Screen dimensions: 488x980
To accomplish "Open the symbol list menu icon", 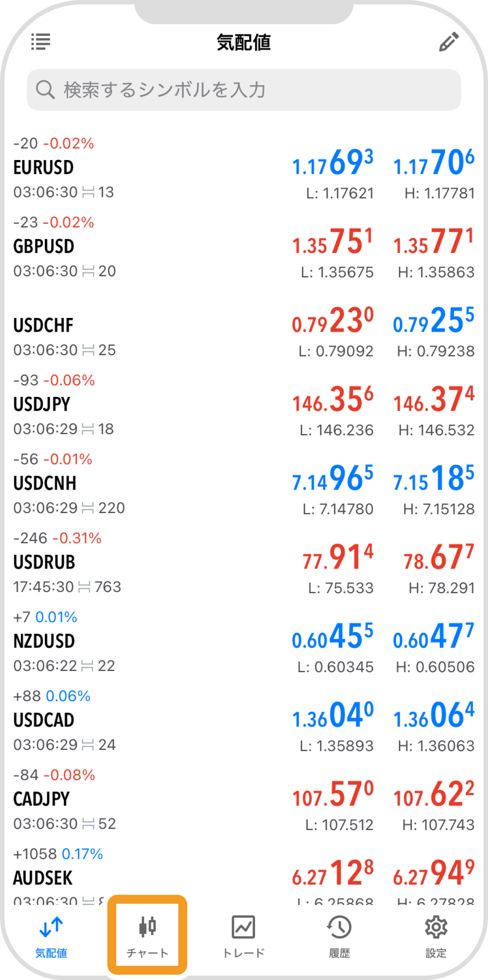I will tap(41, 42).
